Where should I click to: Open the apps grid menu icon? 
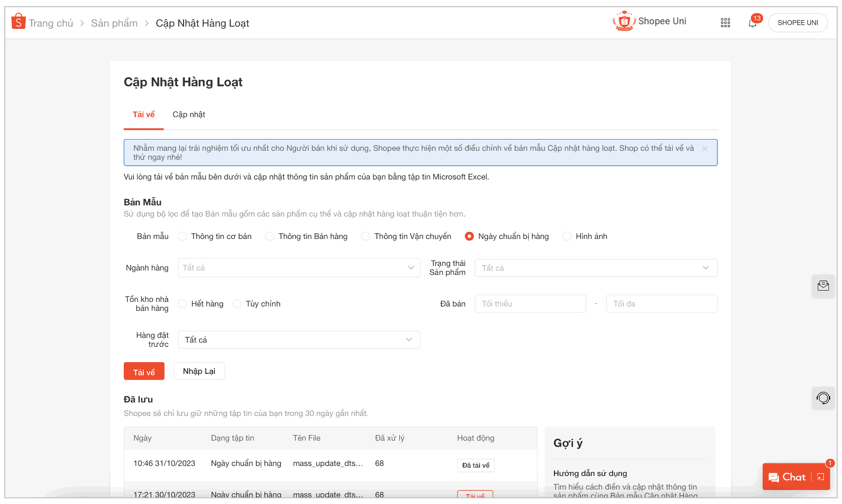725,23
